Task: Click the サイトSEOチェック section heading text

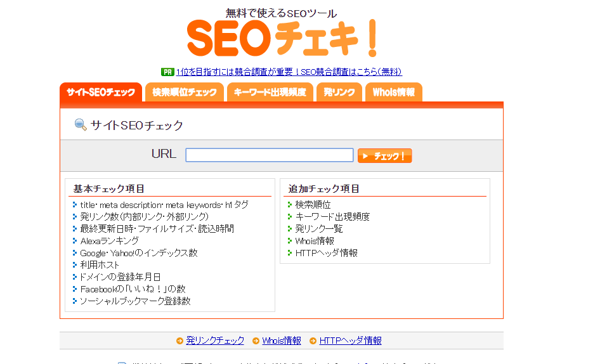Action: (136, 125)
